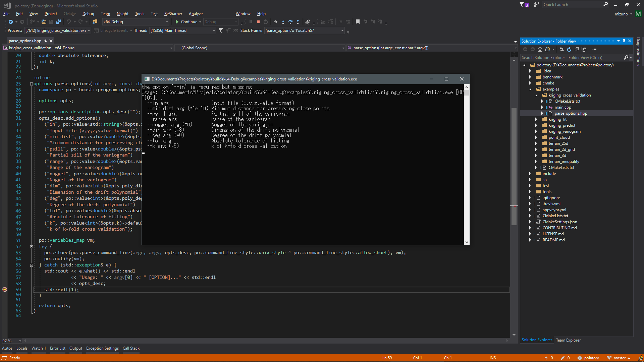Click Sync with Active Document icon
The width and height of the screenshot is (644, 362).
tap(562, 49)
